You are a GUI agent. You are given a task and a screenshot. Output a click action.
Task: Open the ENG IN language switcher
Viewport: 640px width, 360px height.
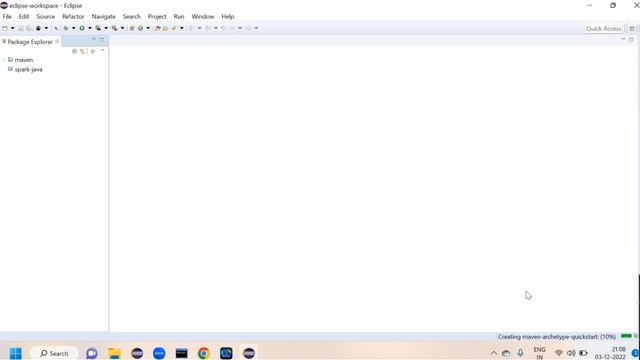pyautogui.click(x=540, y=353)
